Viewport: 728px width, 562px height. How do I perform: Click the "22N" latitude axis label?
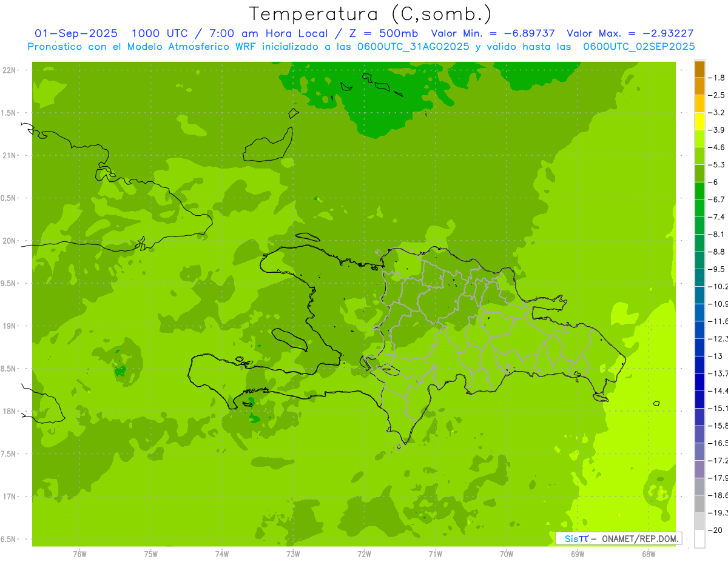coord(10,70)
